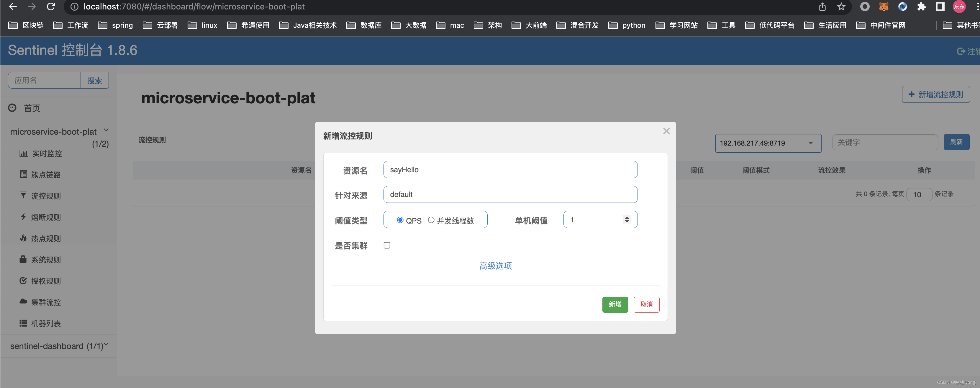
Task: Click the 流控效果 column header
Action: (x=832, y=170)
